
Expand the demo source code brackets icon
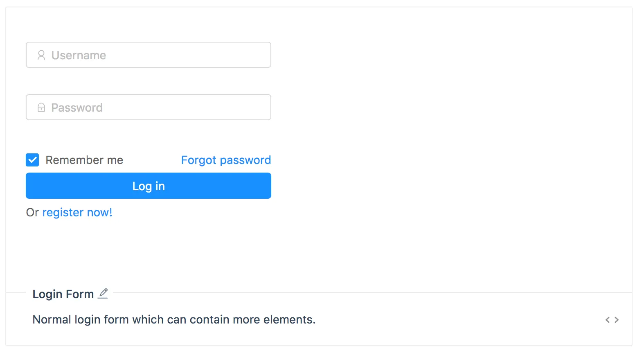coord(612,320)
